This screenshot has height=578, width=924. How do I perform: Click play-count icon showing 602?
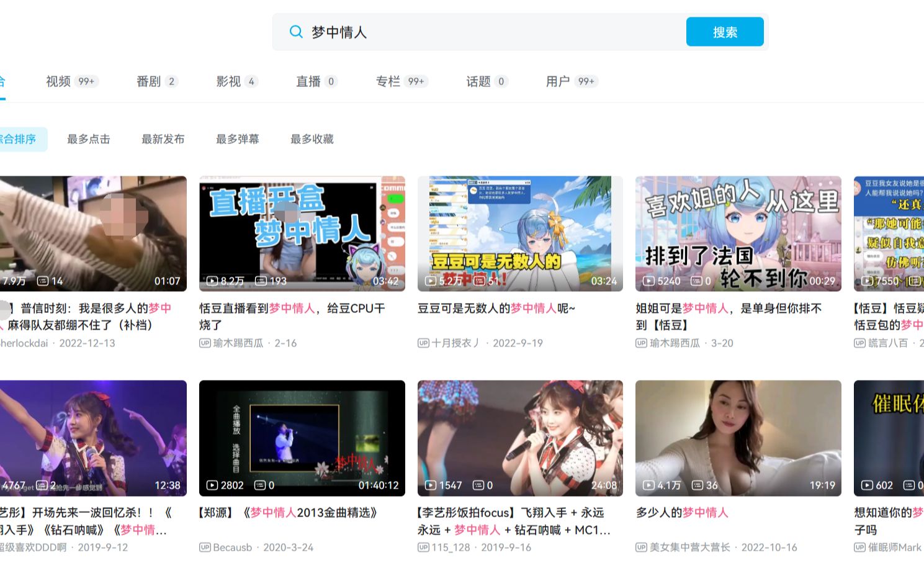tap(867, 485)
